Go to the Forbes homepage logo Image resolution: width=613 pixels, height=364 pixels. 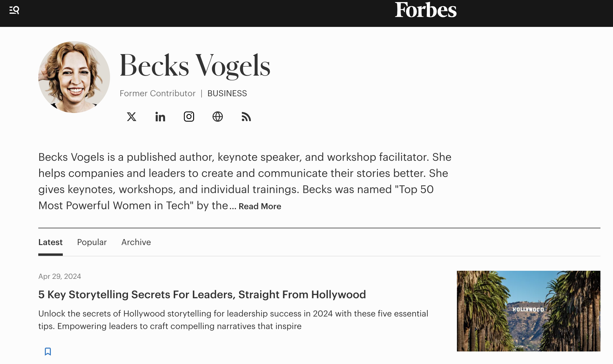(426, 10)
